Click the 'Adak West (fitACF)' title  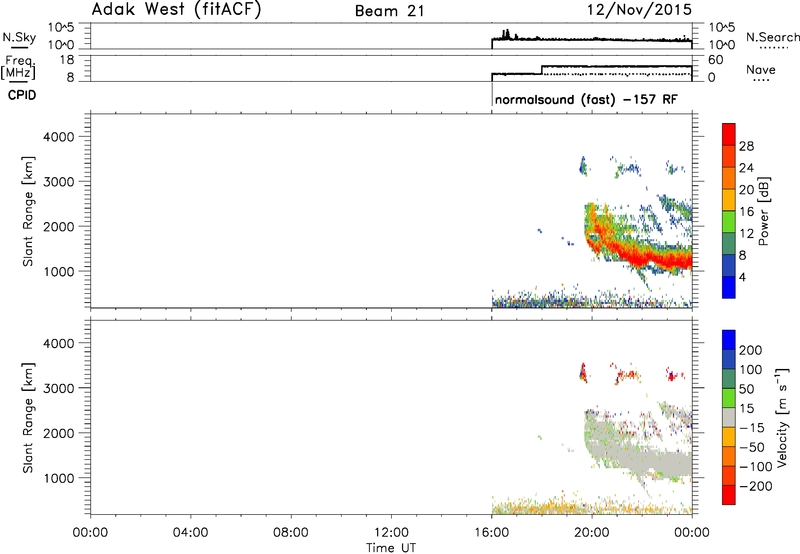[x=176, y=9]
